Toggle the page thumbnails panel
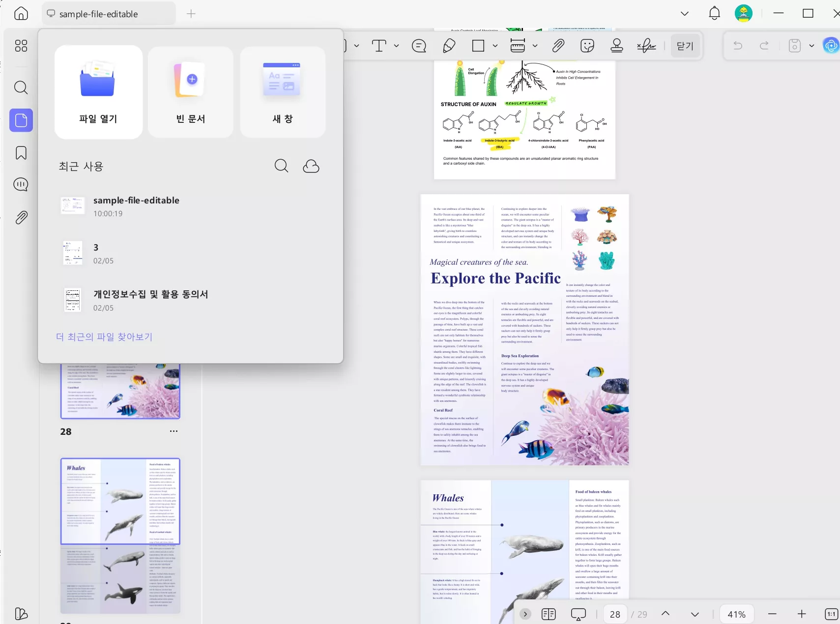Image resolution: width=840 pixels, height=624 pixels. click(21, 120)
